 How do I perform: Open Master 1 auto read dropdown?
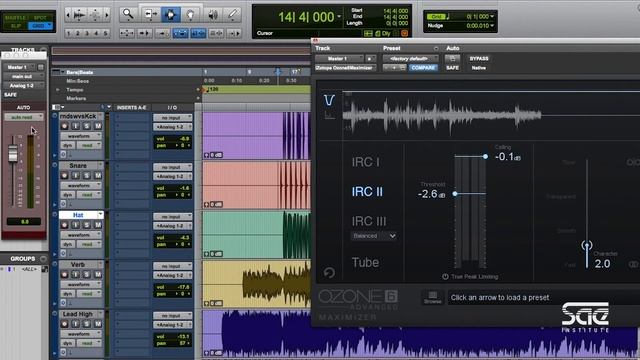(x=24, y=117)
